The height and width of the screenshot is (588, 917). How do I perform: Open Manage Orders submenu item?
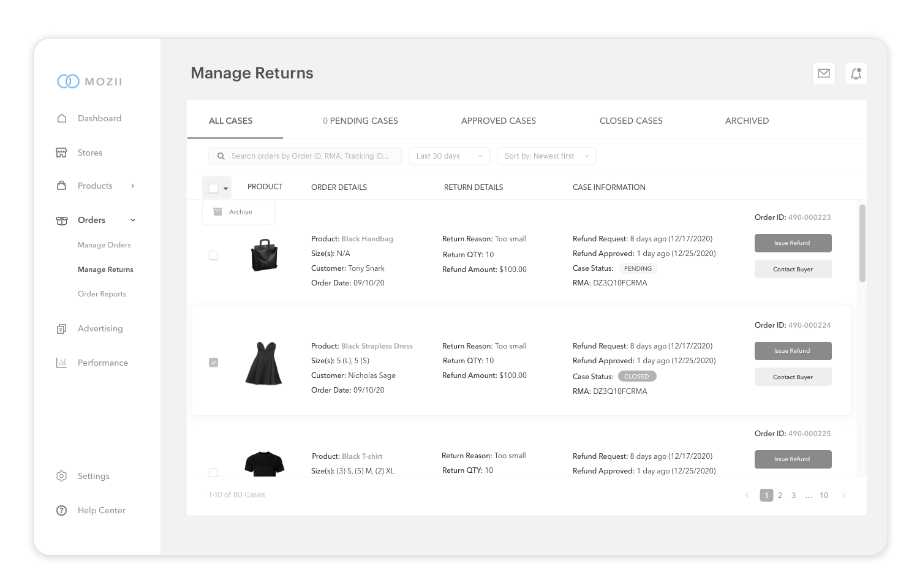[x=104, y=245]
